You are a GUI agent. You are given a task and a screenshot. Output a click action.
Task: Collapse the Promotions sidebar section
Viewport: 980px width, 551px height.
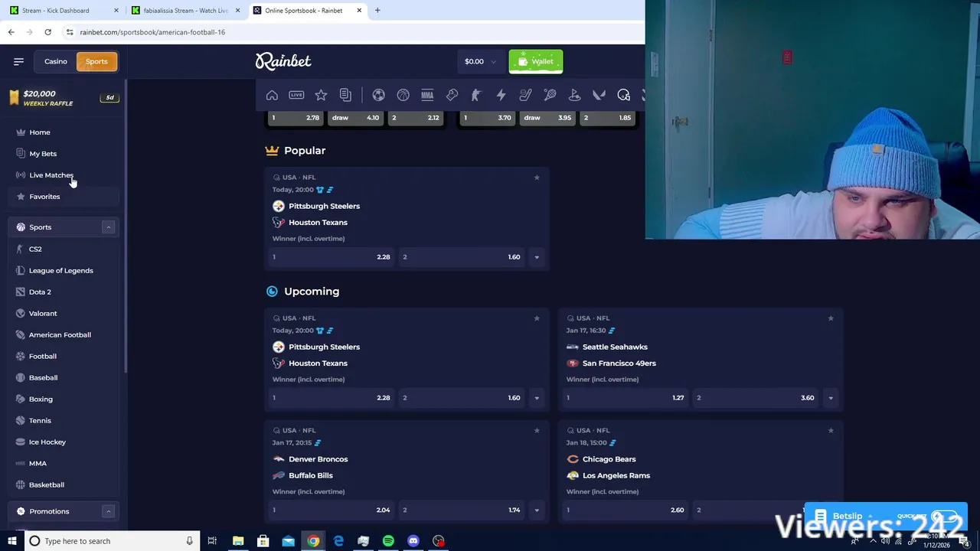coord(108,511)
